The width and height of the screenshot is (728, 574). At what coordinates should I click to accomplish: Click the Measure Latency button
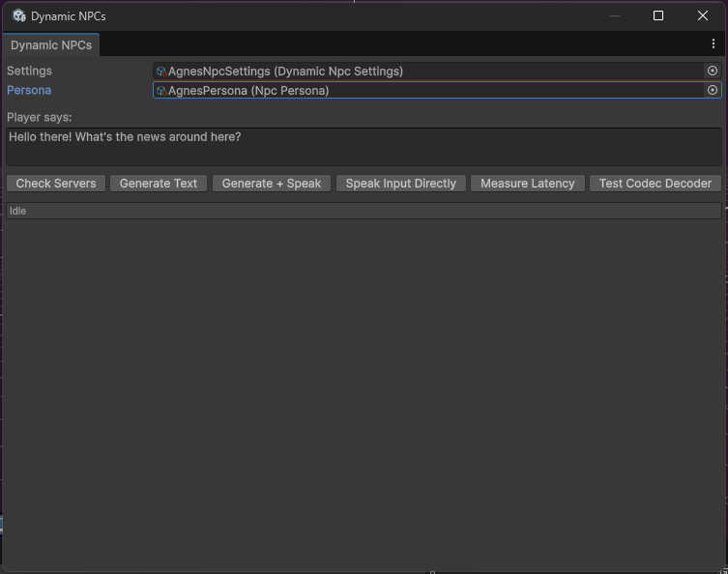coord(528,184)
